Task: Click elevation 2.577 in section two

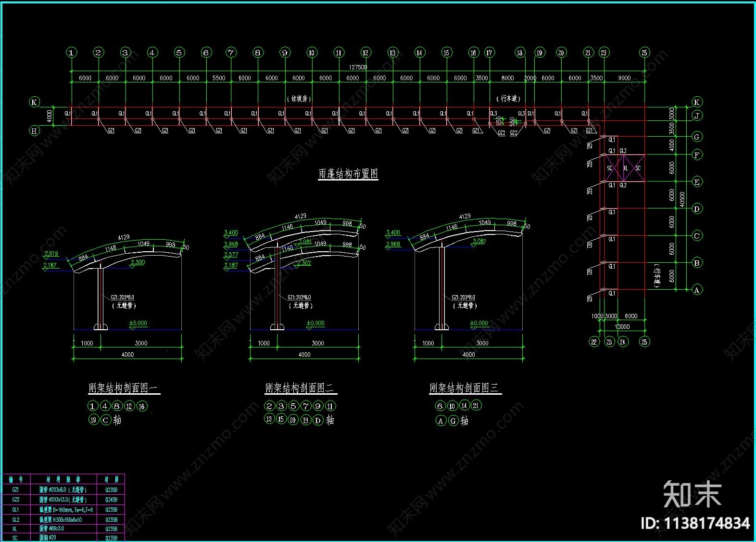Action: 231,255
